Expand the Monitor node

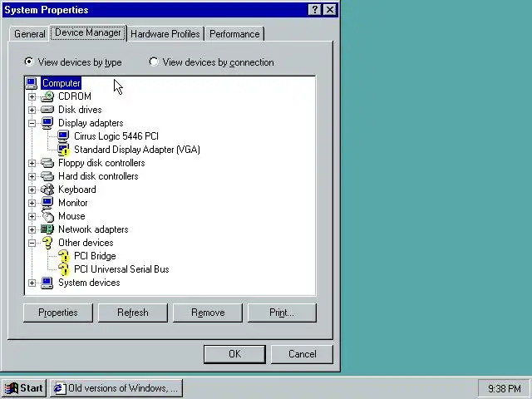(32, 203)
